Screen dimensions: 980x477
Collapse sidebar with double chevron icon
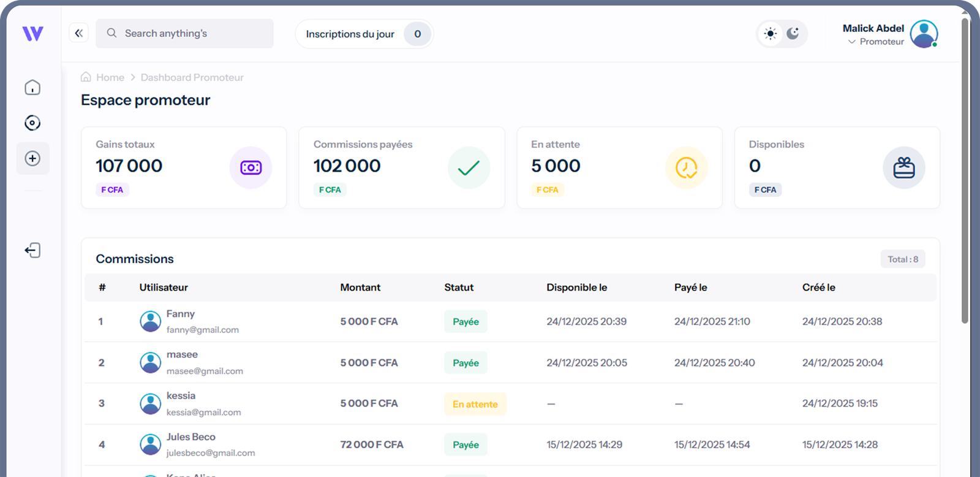click(79, 34)
